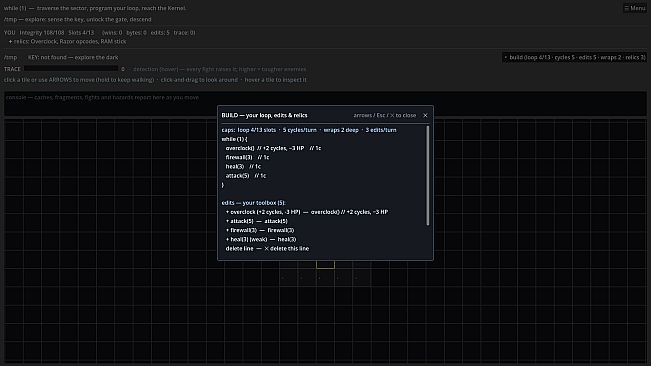Click the relics list line
651x366 pixels.
(x=67, y=41)
